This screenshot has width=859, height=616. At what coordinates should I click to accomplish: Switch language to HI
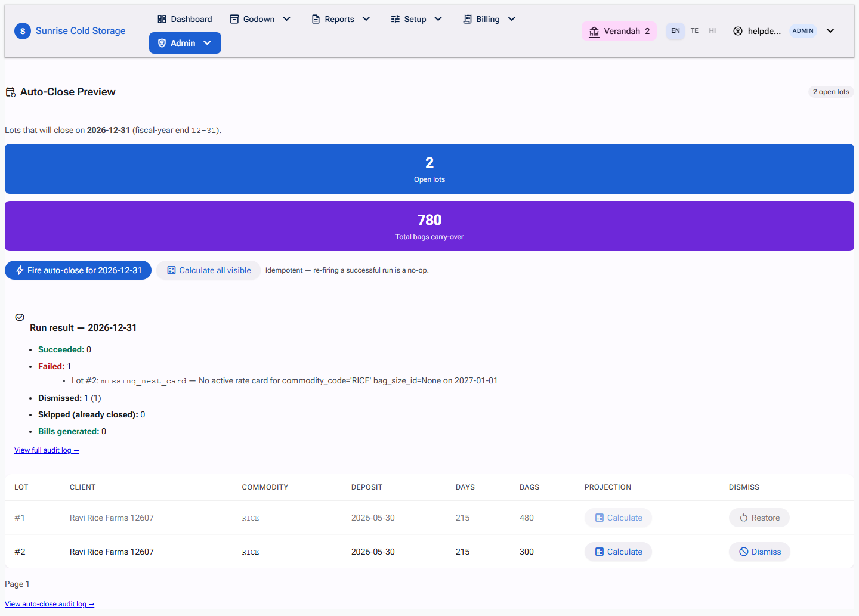point(712,31)
